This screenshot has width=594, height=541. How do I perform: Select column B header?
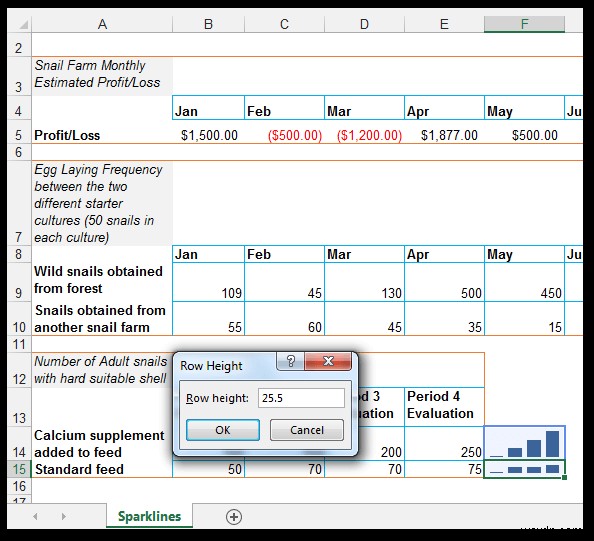pos(208,24)
